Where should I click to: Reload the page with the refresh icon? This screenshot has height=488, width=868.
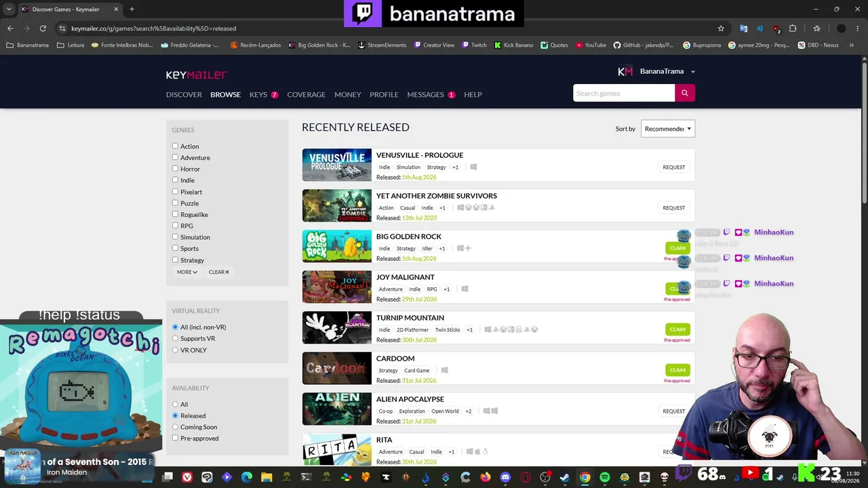pyautogui.click(x=43, y=28)
